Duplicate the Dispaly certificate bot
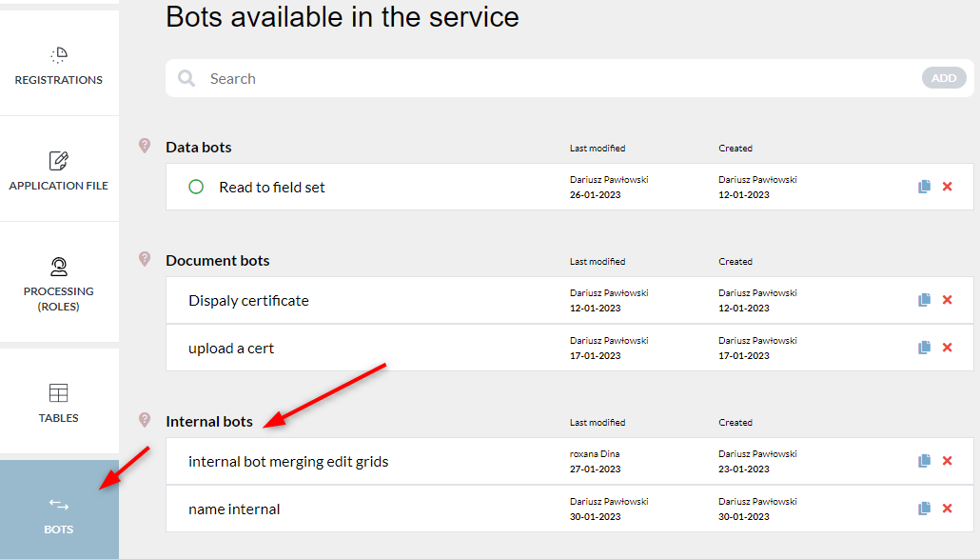 tap(925, 300)
